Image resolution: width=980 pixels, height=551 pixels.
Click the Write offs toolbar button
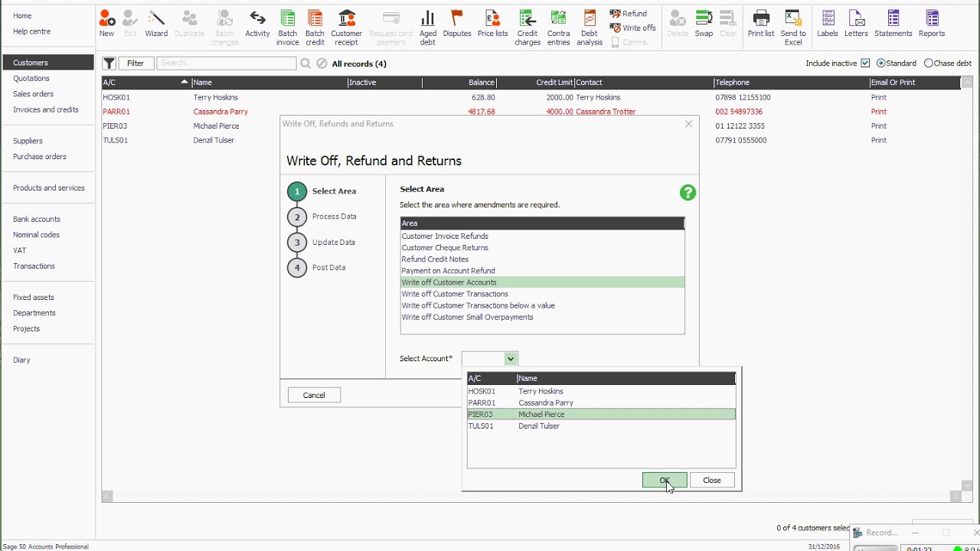pyautogui.click(x=633, y=28)
